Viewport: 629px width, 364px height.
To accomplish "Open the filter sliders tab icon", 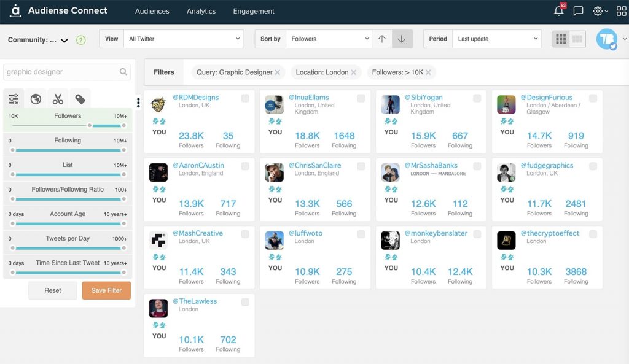I will click(14, 99).
